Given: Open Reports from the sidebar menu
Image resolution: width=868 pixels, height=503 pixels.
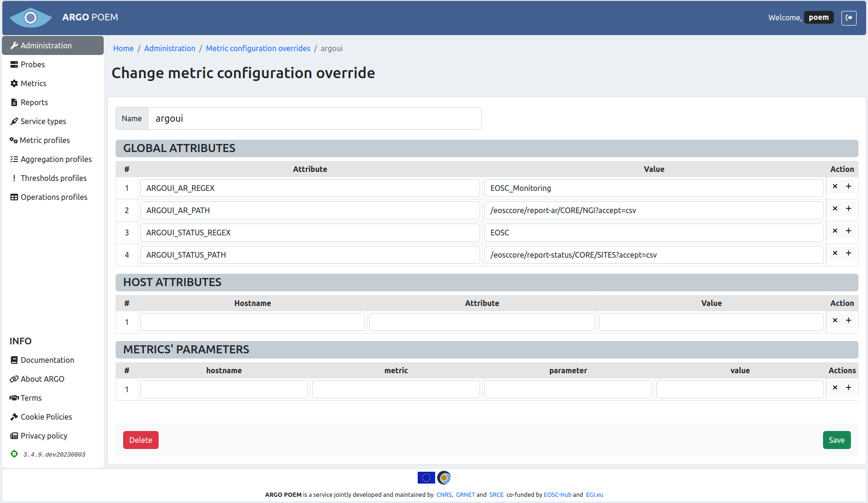Looking at the screenshot, I should (34, 102).
